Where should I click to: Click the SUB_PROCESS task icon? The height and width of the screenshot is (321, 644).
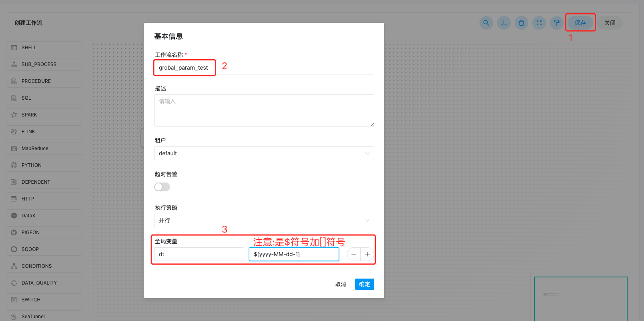(x=14, y=64)
